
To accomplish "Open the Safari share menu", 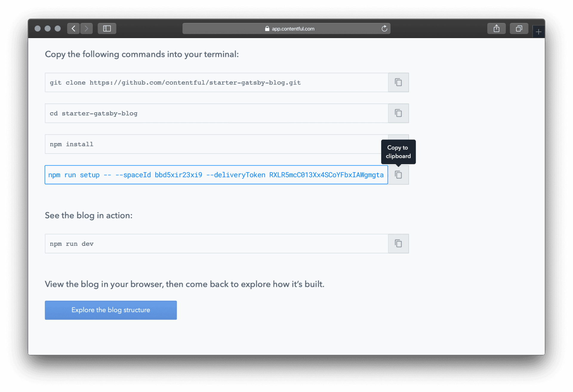I will pyautogui.click(x=496, y=29).
